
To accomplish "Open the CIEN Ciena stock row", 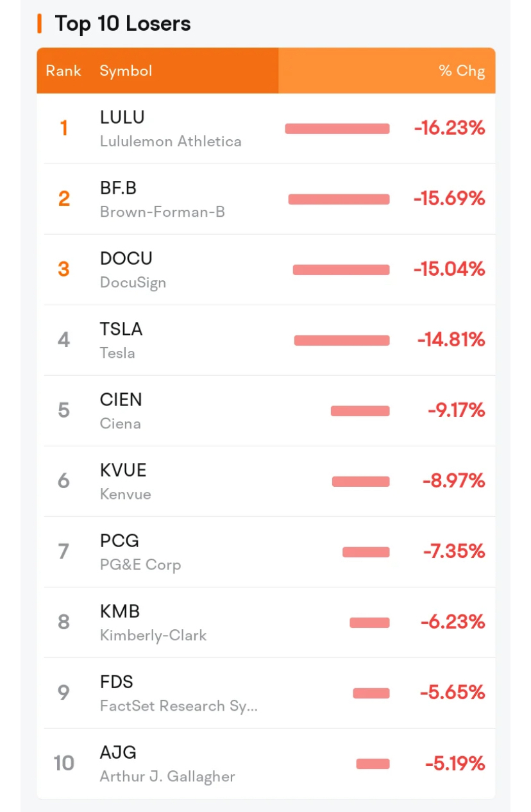I will [265, 410].
